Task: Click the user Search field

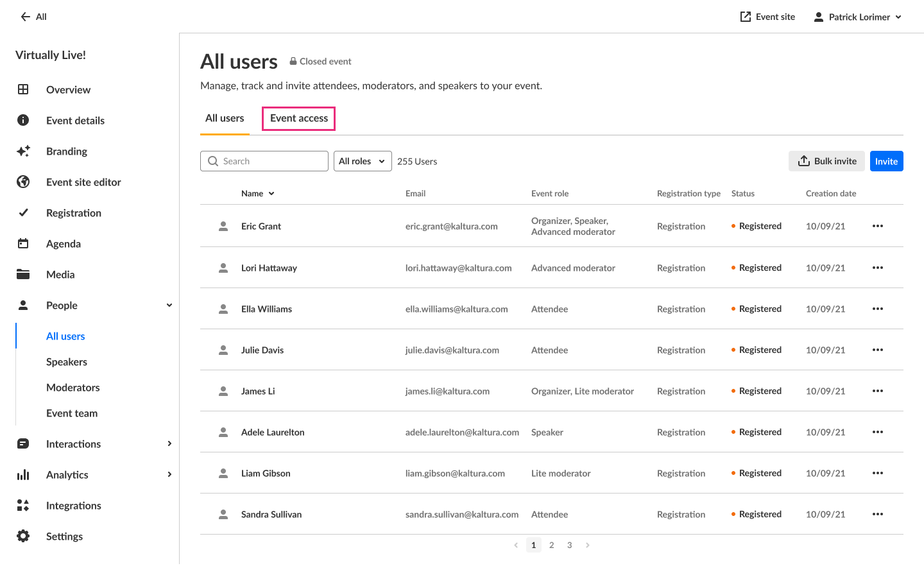Action: [264, 161]
